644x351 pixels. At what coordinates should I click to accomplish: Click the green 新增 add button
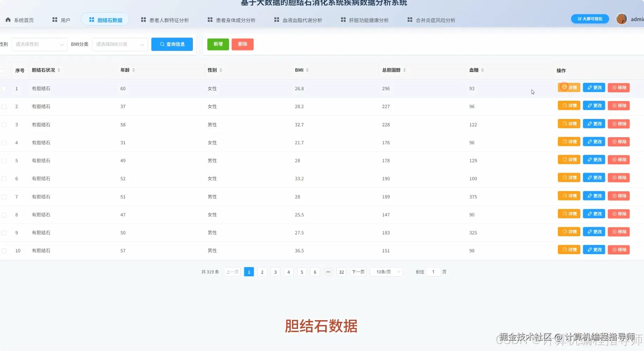(218, 44)
